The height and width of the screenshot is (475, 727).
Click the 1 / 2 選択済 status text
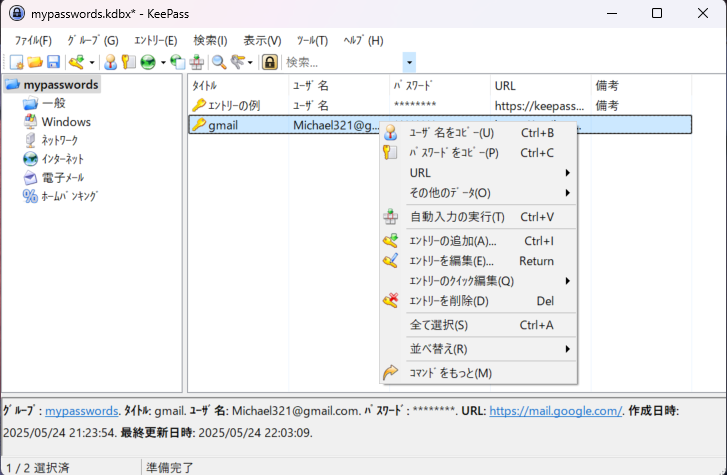(38, 468)
